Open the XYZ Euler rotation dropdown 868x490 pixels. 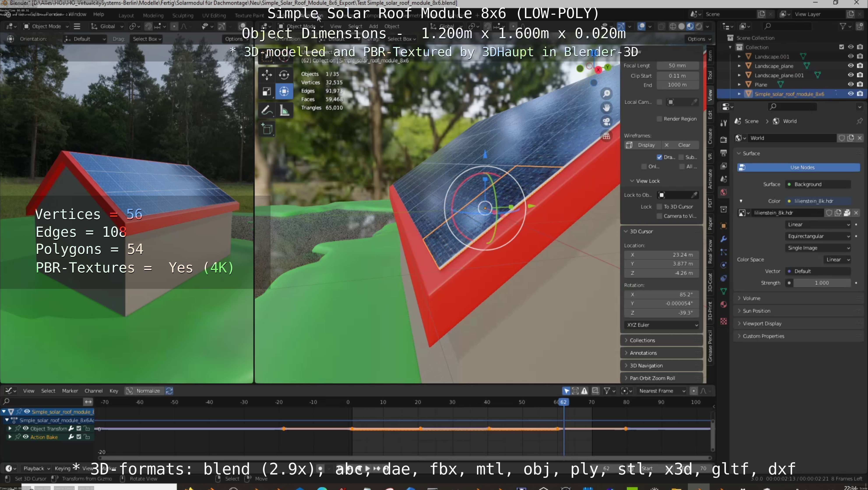tap(661, 325)
